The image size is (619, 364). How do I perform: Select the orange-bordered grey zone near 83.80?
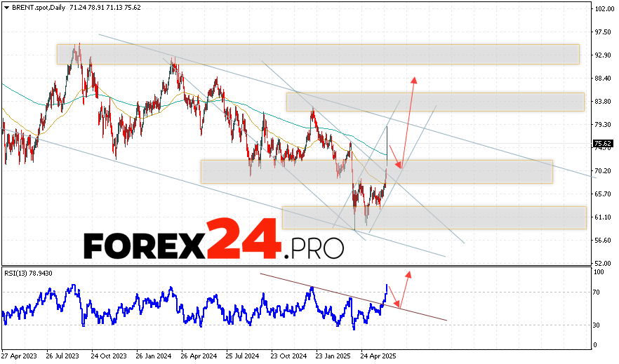click(434, 102)
